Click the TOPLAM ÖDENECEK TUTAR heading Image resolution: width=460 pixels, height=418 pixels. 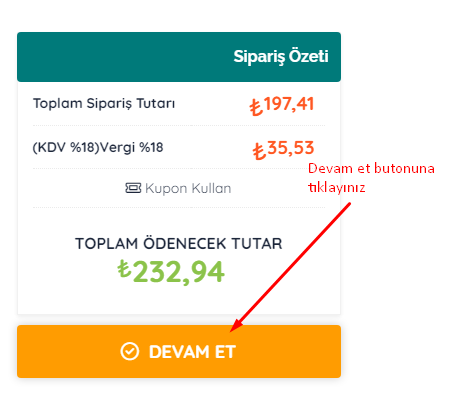pos(179,243)
